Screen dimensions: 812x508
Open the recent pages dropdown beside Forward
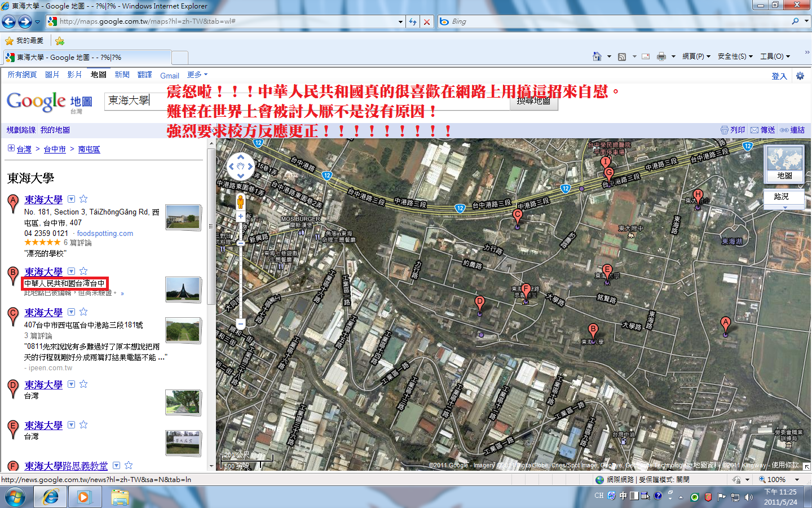[38, 21]
